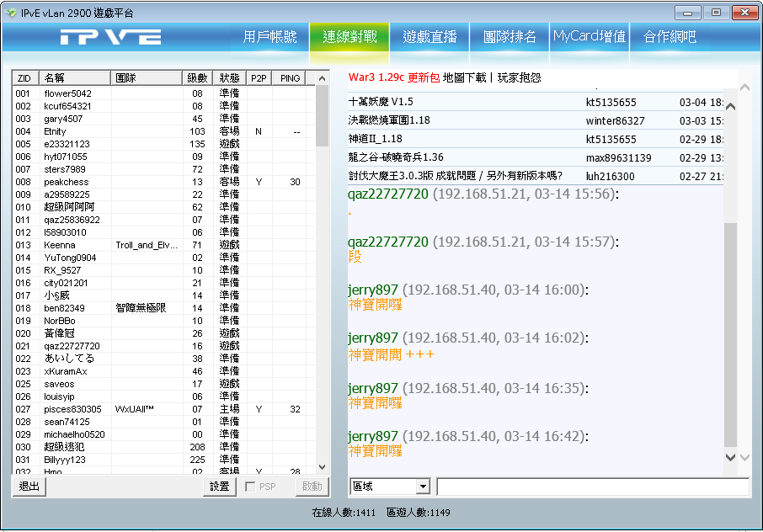Open the War3 1.29c 更新包 link
Screen dimensions: 763x532
coord(393,77)
